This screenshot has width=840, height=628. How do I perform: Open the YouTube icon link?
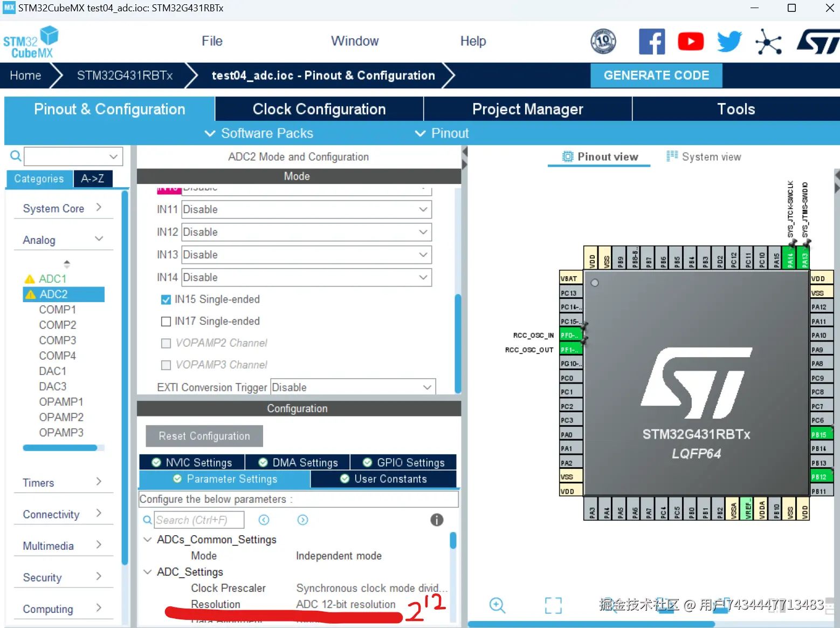point(690,42)
